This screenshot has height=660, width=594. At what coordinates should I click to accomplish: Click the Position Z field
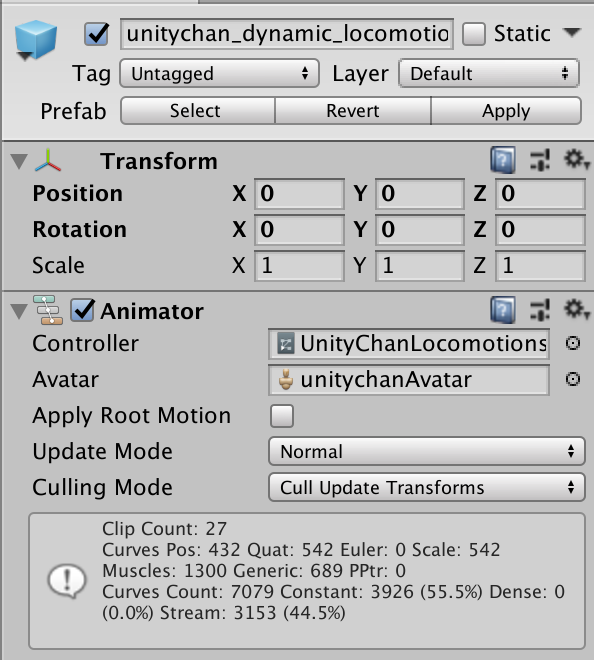[x=541, y=194]
